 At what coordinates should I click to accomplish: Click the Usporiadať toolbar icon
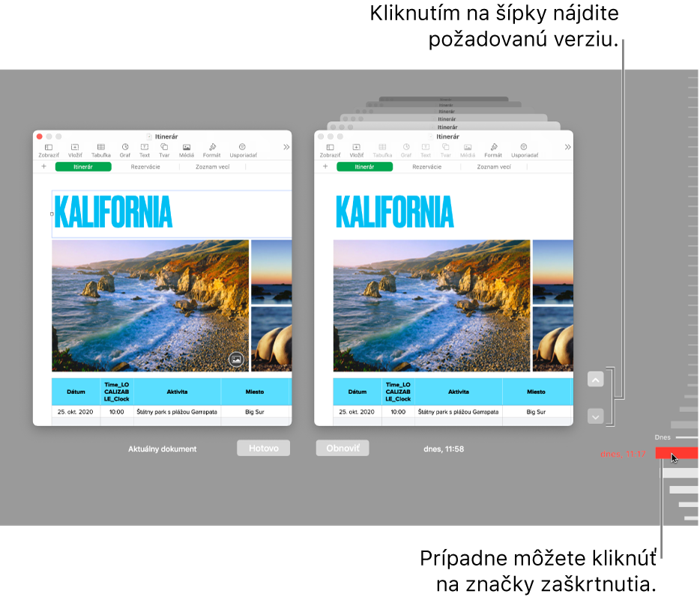(x=242, y=148)
